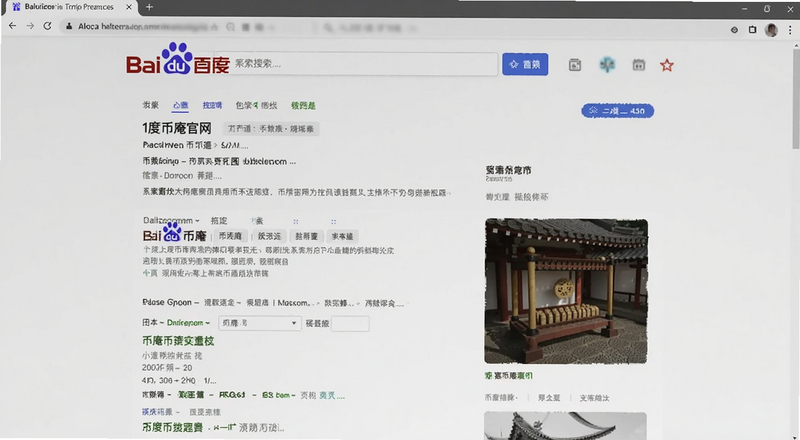The width and height of the screenshot is (800, 440).
Task: Focus the small empty input beside select box
Action: [x=350, y=324]
